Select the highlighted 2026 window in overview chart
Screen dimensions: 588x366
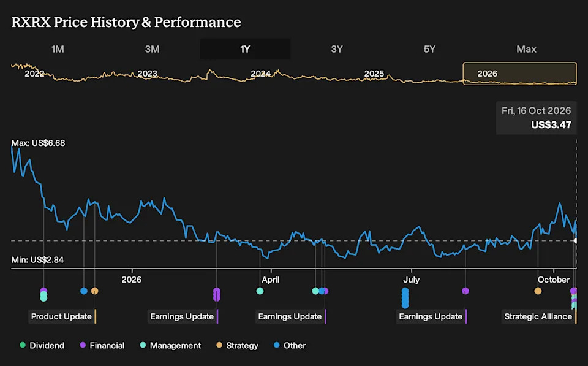(520, 74)
